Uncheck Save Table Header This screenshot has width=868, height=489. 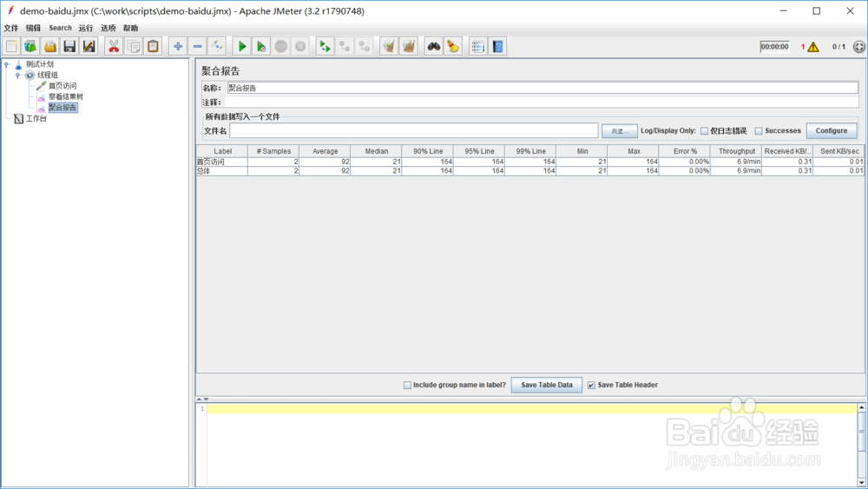pos(591,386)
